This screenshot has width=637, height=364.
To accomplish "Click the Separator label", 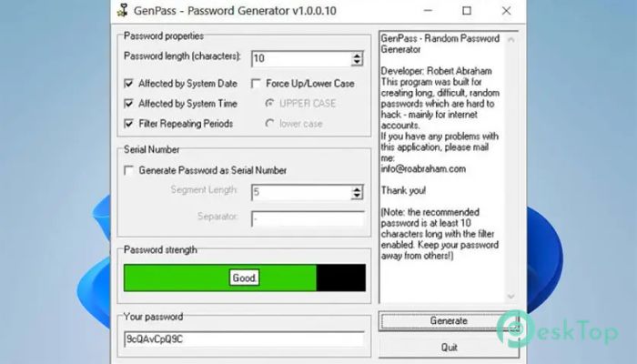I will 217,217.
